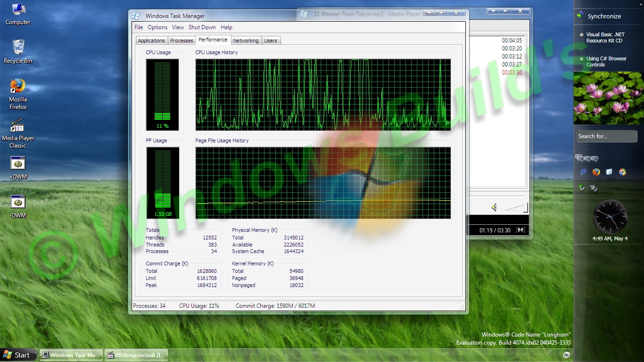Click Windows Task Manager taskbar button

[x=71, y=355]
